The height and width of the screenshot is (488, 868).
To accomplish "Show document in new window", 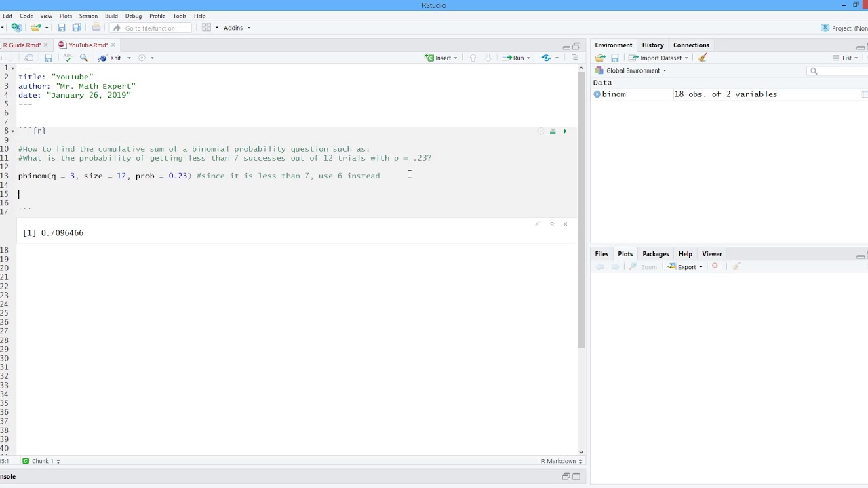I will tap(29, 58).
